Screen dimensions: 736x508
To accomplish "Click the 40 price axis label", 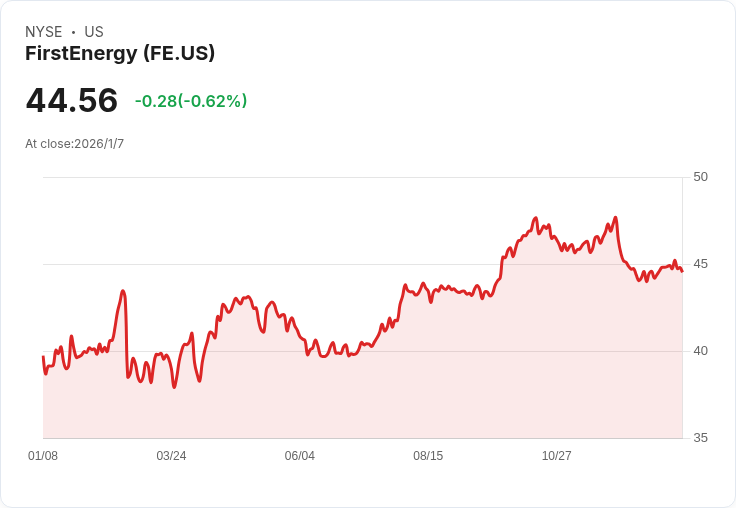I will click(700, 351).
